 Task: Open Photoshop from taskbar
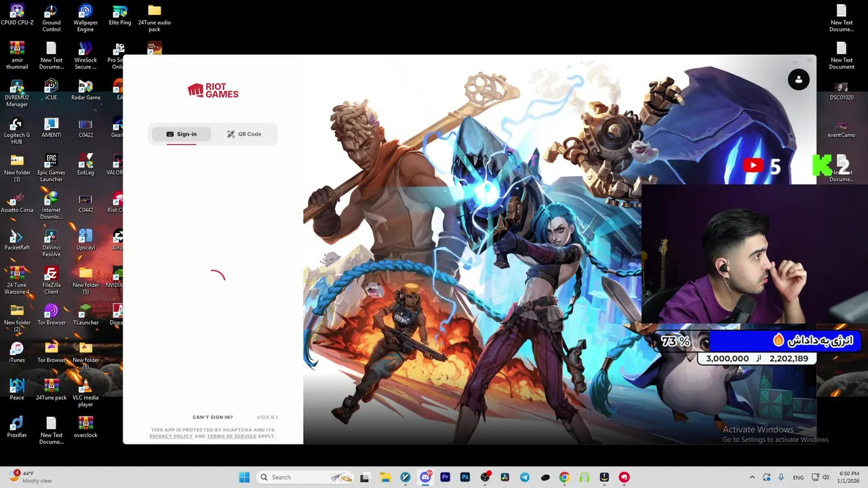(465, 477)
